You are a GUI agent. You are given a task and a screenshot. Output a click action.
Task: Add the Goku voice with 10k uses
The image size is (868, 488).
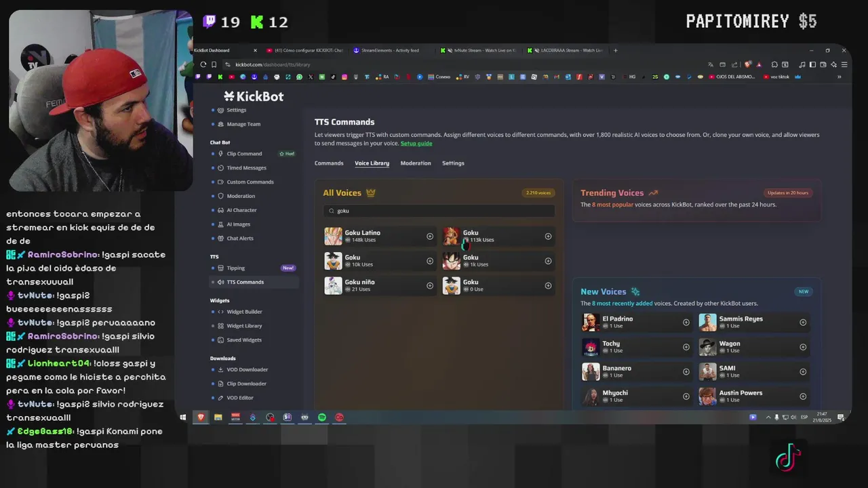[429, 261]
